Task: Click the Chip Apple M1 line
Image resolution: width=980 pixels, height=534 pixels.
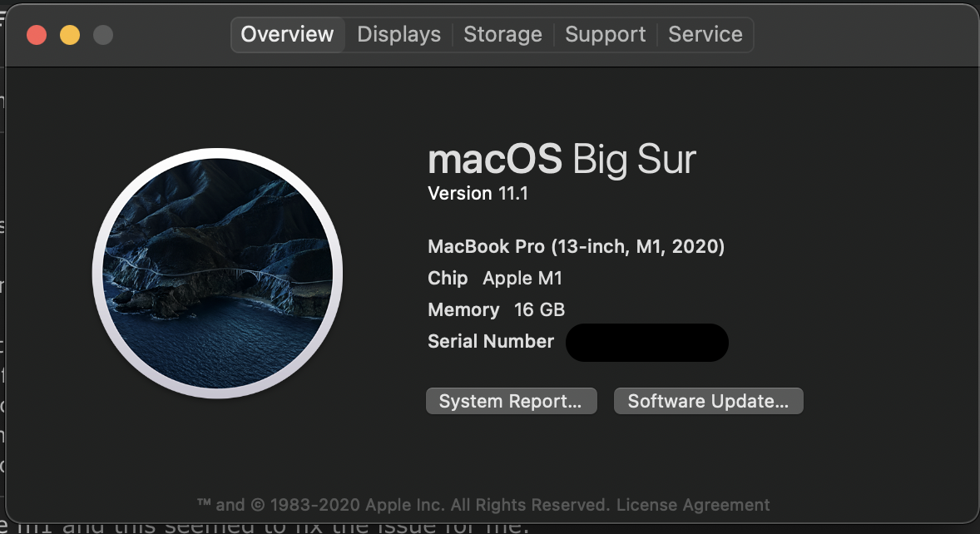Action: (495, 278)
